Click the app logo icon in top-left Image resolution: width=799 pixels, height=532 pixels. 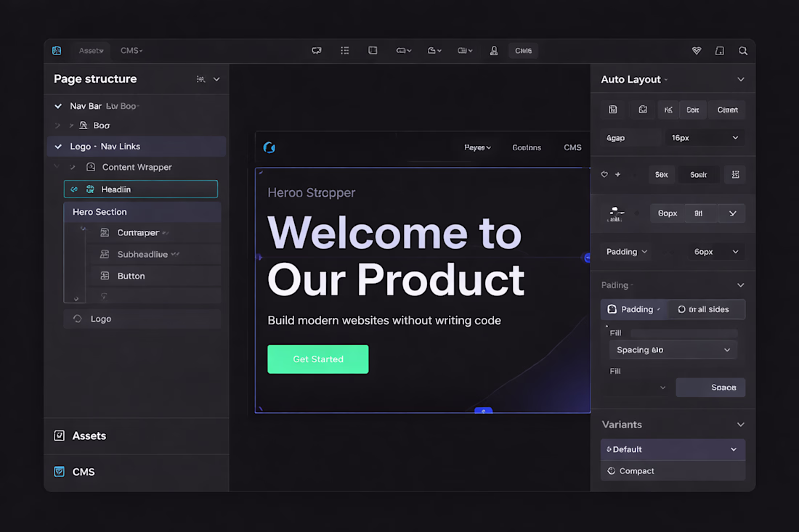57,50
